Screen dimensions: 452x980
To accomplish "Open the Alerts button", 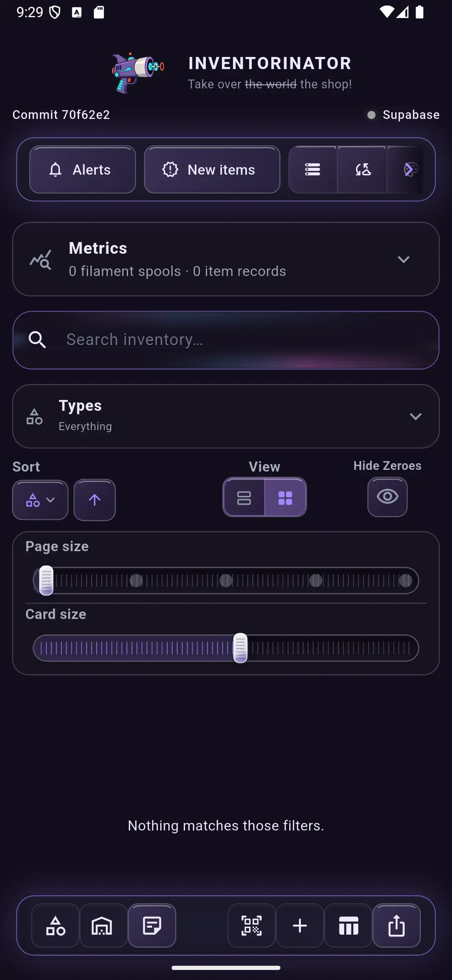I will (x=82, y=170).
